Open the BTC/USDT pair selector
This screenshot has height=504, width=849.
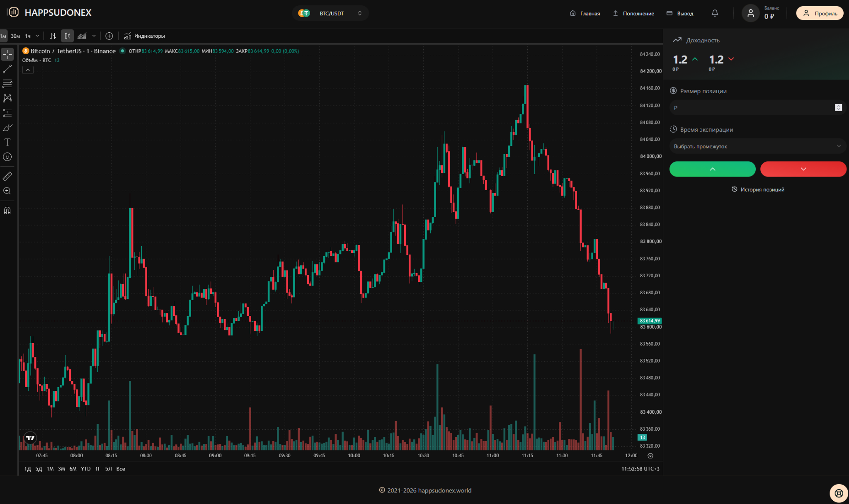pos(330,13)
